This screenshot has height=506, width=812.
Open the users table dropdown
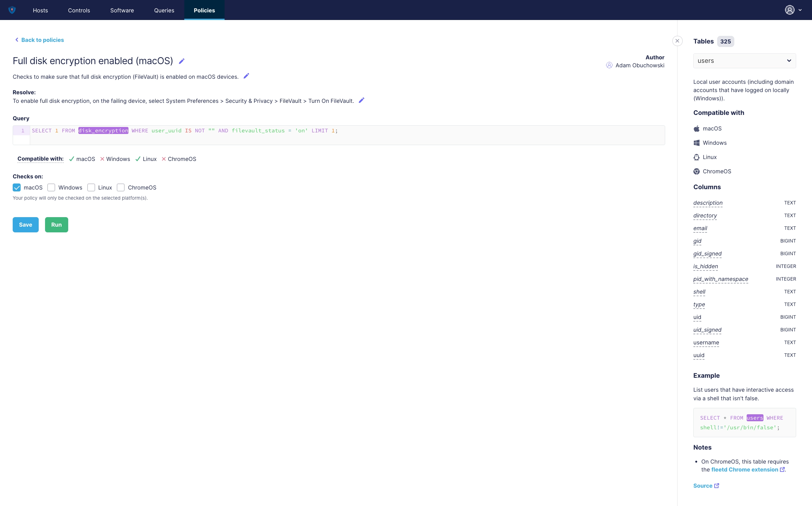(744, 61)
